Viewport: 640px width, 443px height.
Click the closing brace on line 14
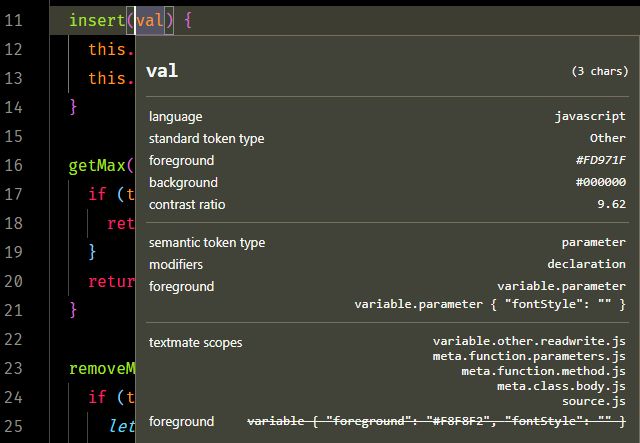[x=73, y=107]
